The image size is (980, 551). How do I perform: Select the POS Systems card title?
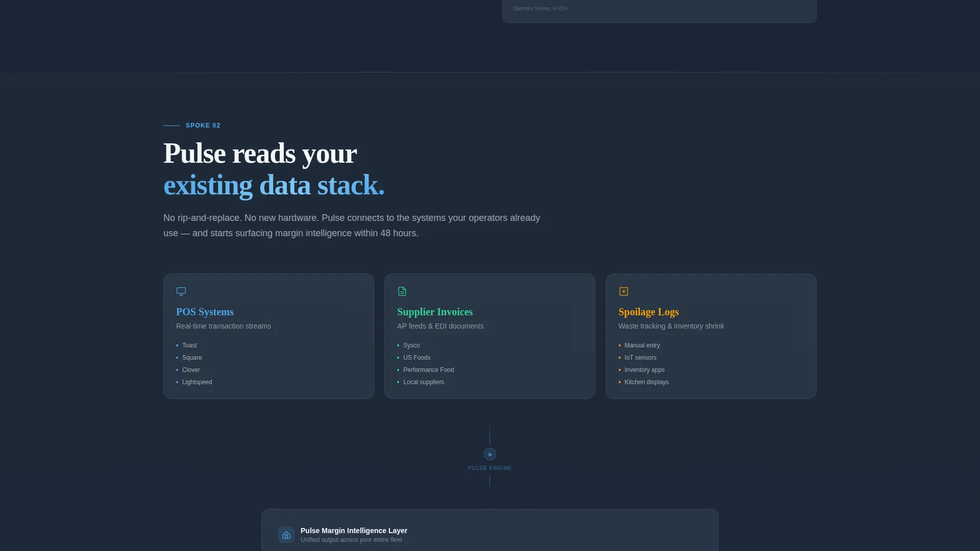(205, 312)
